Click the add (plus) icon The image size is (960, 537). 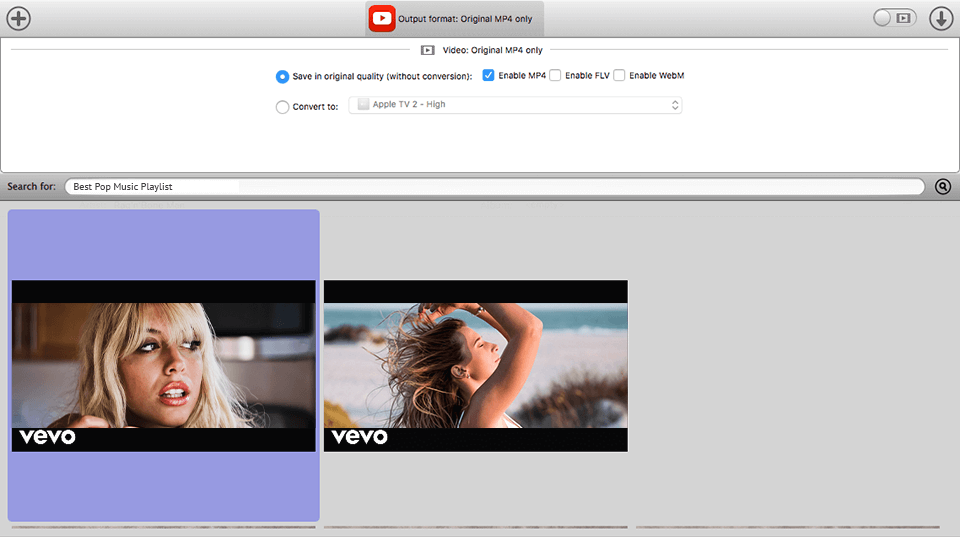coord(18,18)
